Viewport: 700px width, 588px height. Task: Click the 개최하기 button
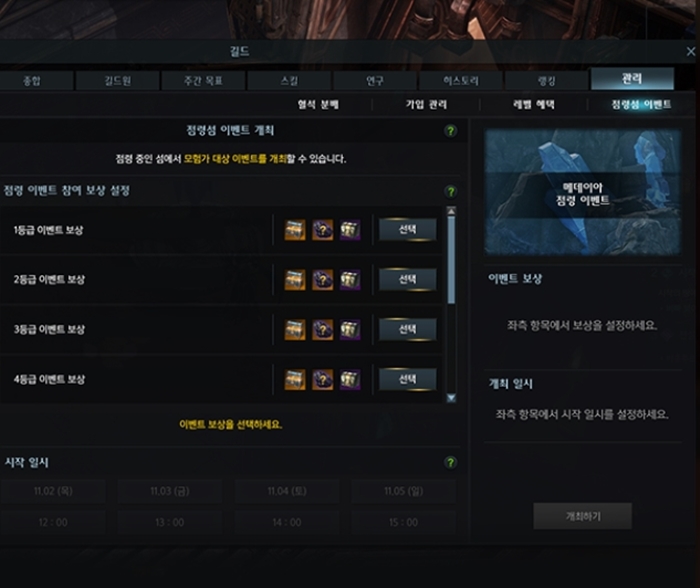[x=583, y=516]
